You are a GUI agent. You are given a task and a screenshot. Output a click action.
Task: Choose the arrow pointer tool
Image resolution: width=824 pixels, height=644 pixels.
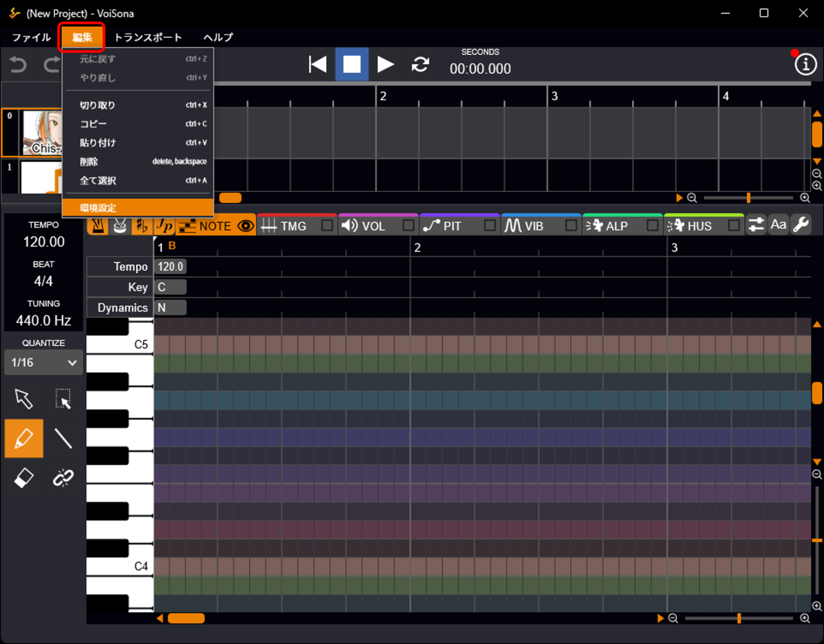(24, 399)
